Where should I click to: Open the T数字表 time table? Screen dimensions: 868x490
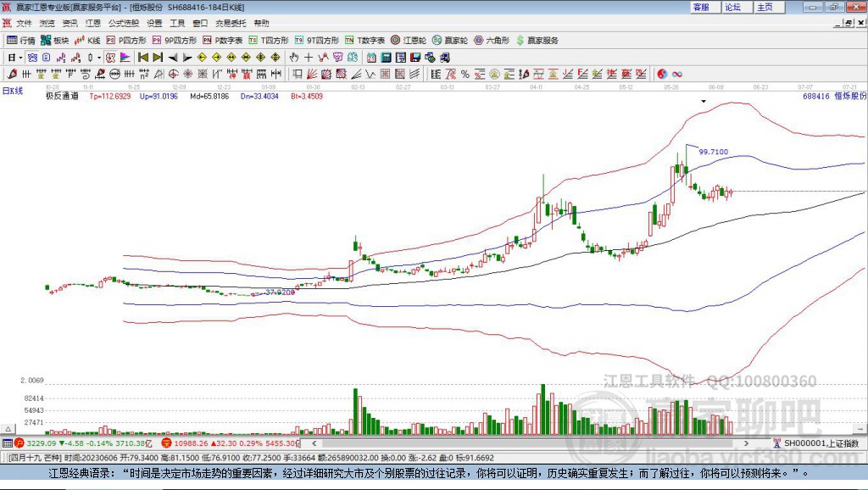click(364, 41)
